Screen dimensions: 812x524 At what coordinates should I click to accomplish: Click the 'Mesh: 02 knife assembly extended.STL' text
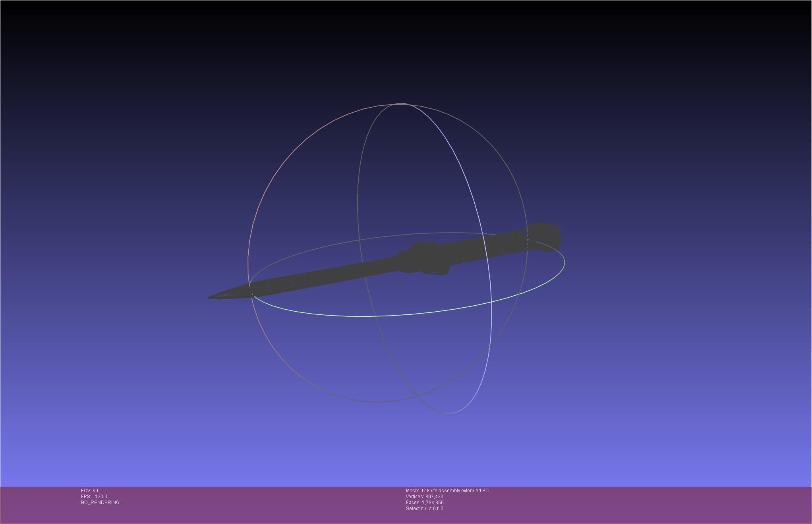pos(449,491)
